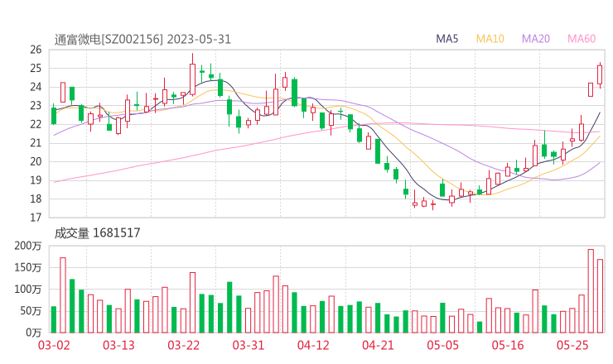The height and width of the screenshot is (364, 613).
Task: Click the 17 price axis label
Action: pyautogui.click(x=36, y=218)
